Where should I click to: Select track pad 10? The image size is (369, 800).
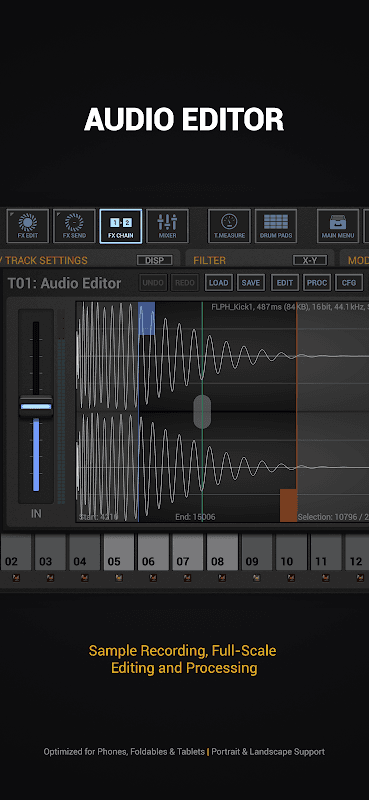coord(291,553)
